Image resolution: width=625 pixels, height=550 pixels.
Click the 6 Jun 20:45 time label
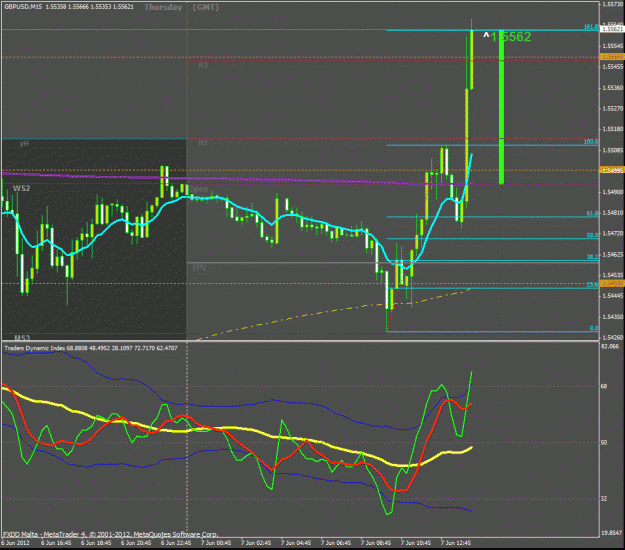136,543
